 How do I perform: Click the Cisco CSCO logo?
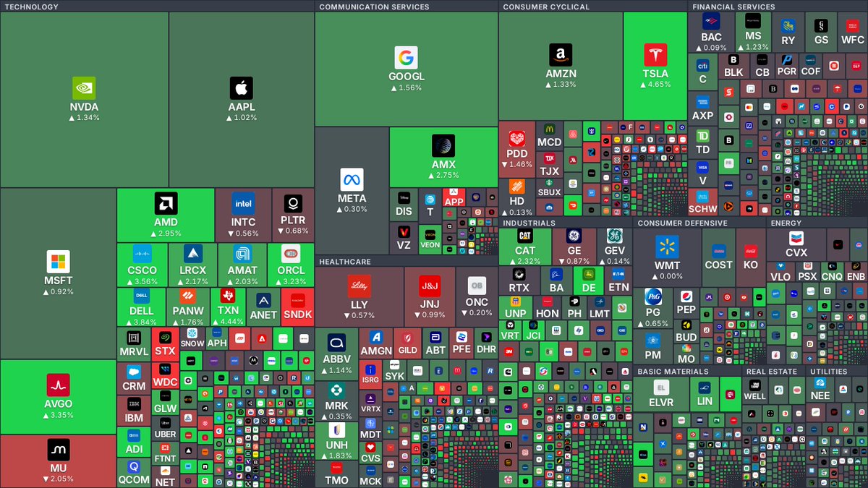[142, 254]
